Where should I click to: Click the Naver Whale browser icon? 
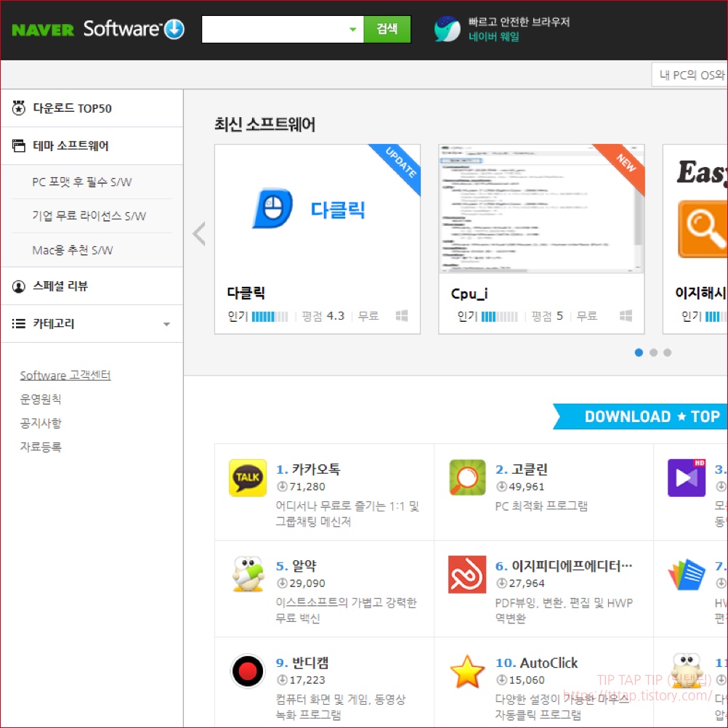coord(447,29)
